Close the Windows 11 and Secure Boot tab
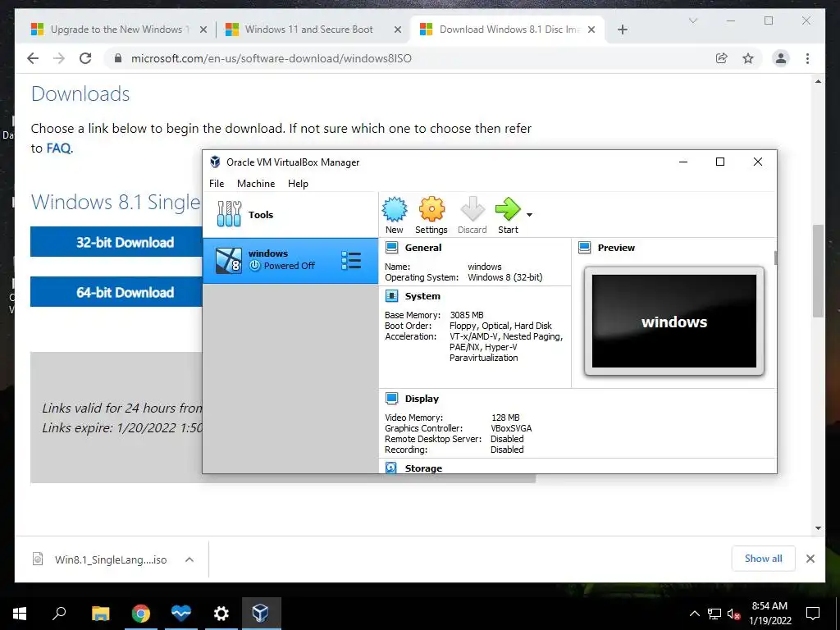This screenshot has width=840, height=630. tap(398, 30)
